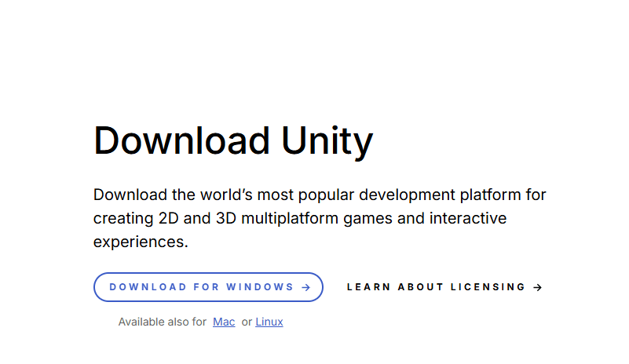
Task: Follow the Linux download link
Action: (269, 322)
